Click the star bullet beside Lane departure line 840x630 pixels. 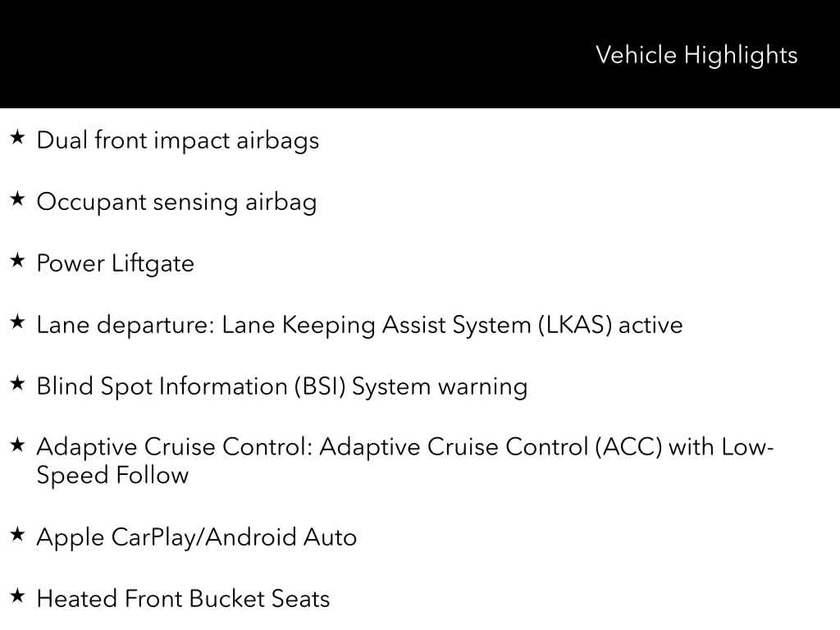coord(18,322)
